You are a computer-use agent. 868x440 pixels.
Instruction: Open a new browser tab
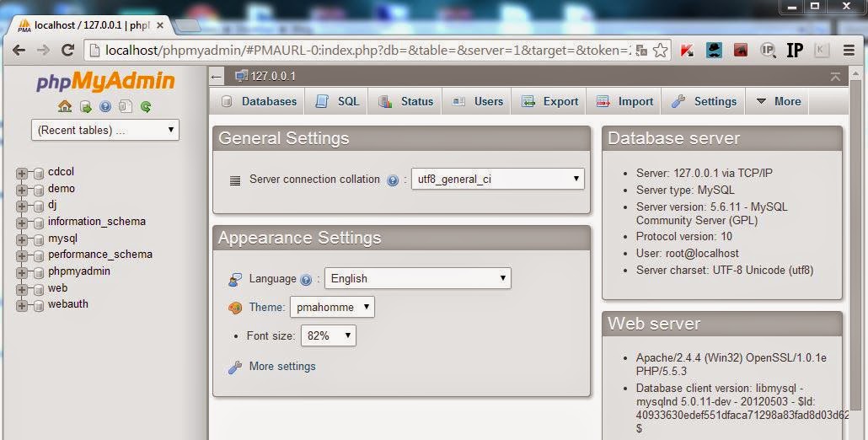coord(188,25)
